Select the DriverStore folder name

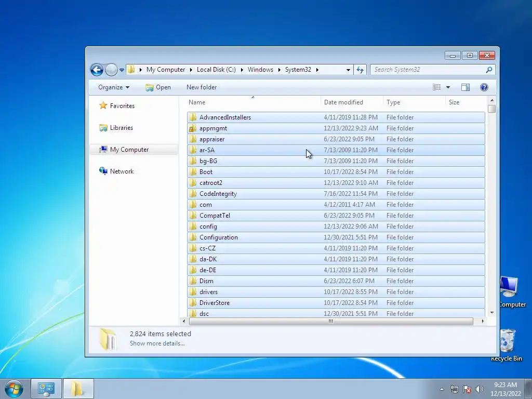click(215, 303)
